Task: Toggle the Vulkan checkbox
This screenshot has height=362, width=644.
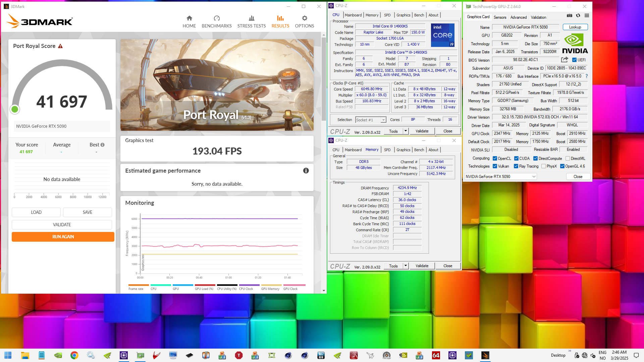Action: (x=495, y=166)
